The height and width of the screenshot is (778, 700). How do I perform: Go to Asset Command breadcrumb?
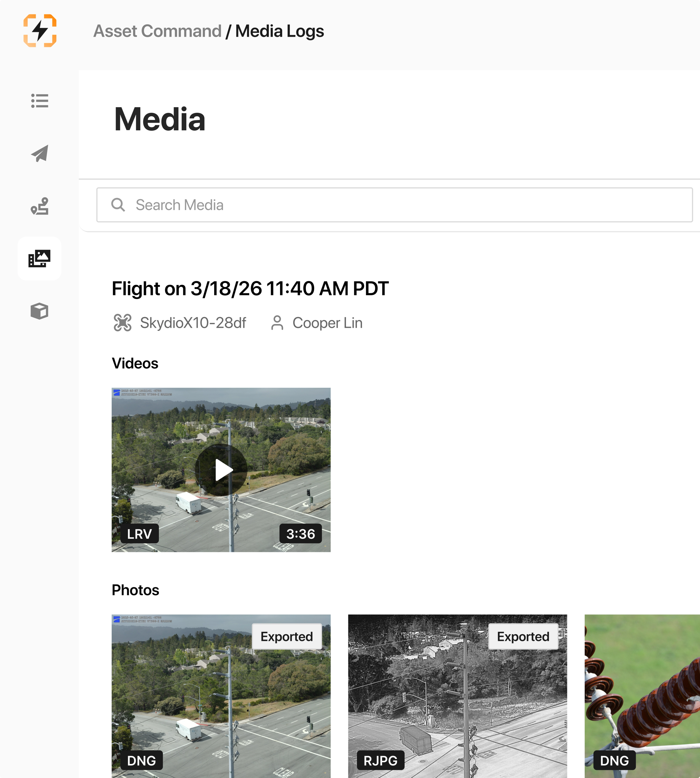click(x=157, y=31)
